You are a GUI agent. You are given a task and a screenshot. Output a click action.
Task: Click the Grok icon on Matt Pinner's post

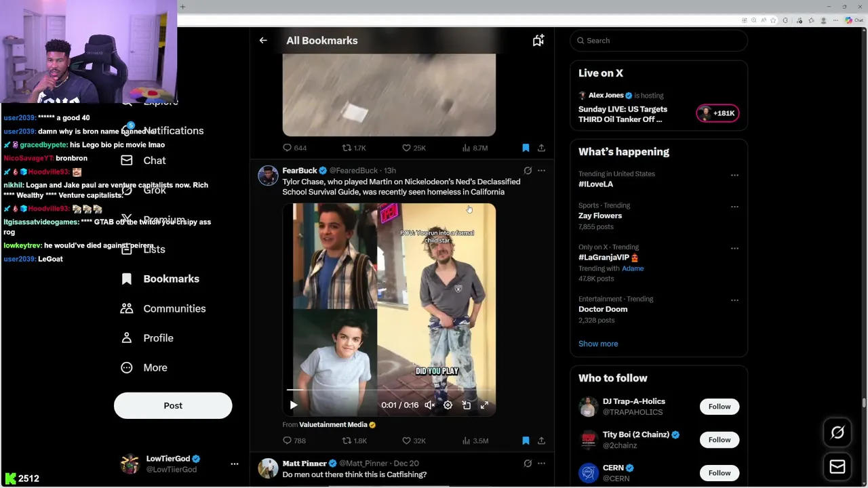528,464
